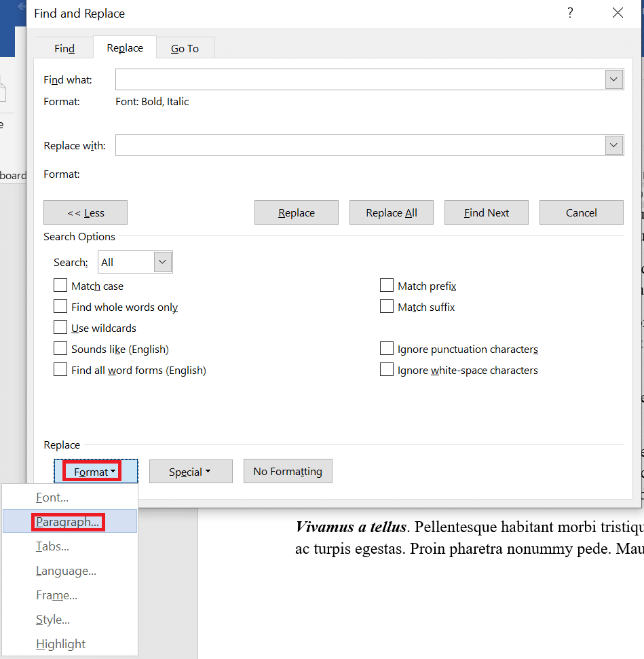This screenshot has width=644, height=659.
Task: Tick Ignore punctuation characters
Action: (x=387, y=348)
